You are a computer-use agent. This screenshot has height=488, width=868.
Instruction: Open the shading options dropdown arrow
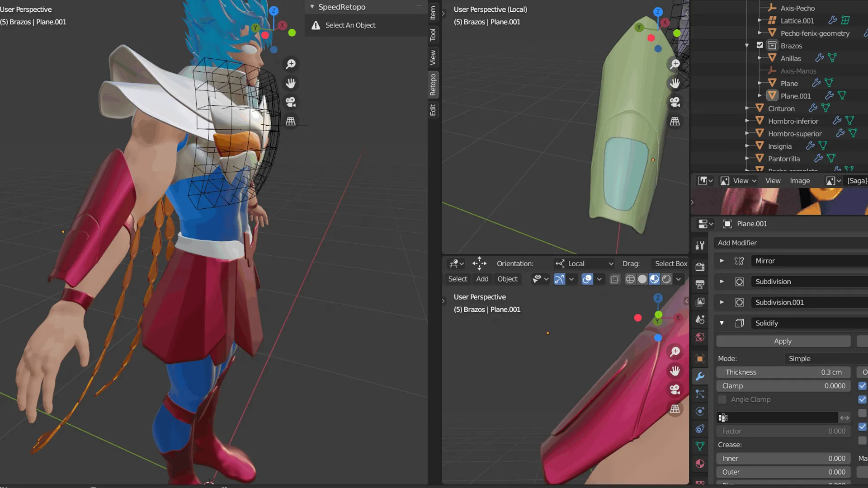pos(679,279)
